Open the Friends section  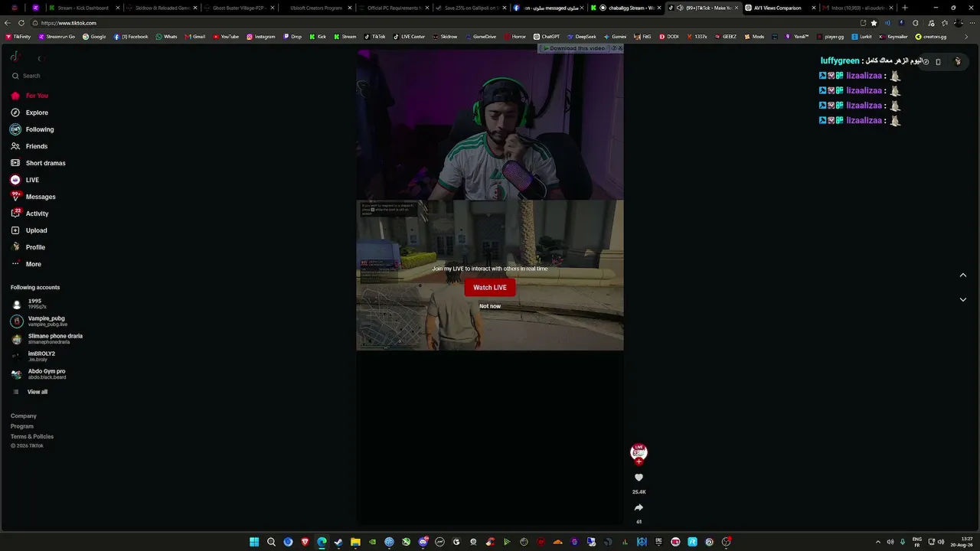[29, 146]
